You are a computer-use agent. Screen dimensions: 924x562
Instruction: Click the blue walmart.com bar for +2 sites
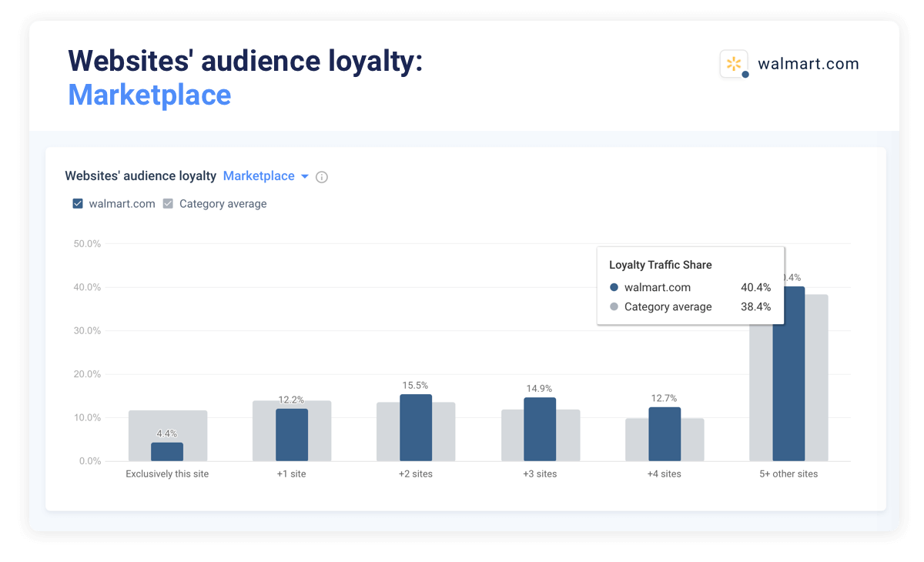click(416, 428)
